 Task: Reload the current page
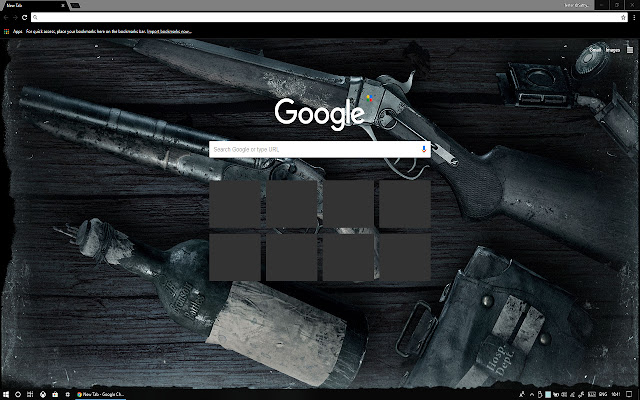point(24,18)
